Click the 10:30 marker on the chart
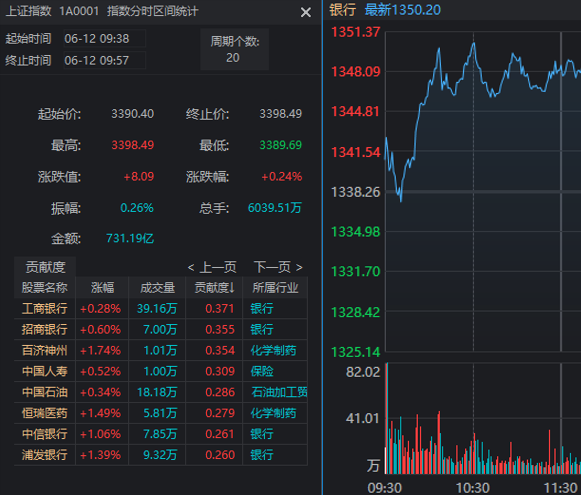The height and width of the screenshot is (495, 581). 473,488
